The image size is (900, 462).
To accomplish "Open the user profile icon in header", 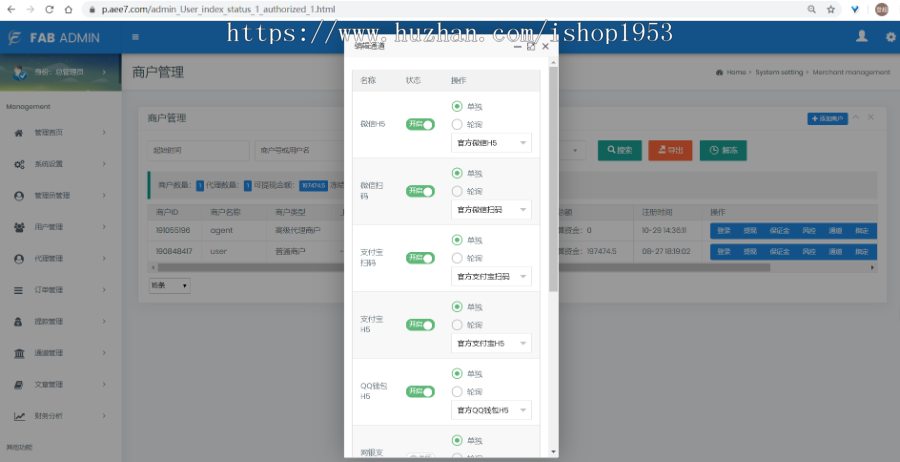I will pyautogui.click(x=862, y=37).
